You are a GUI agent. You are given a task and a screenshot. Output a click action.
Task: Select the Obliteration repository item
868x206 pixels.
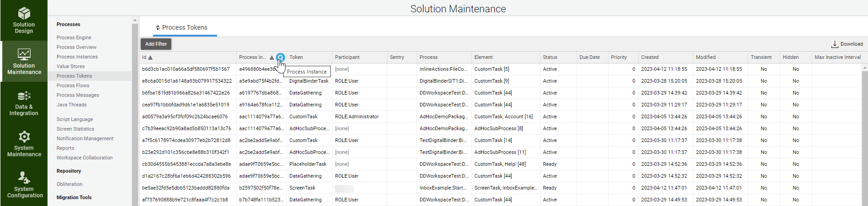tap(69, 185)
